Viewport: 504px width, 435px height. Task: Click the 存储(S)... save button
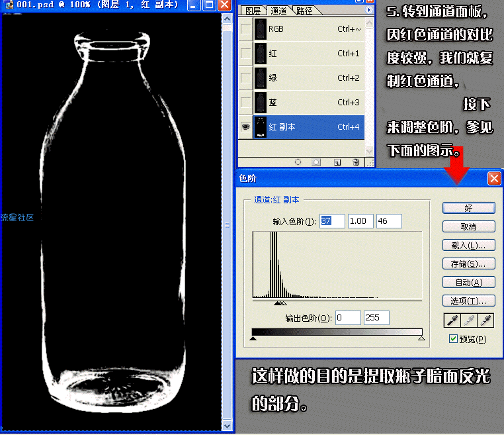point(469,264)
